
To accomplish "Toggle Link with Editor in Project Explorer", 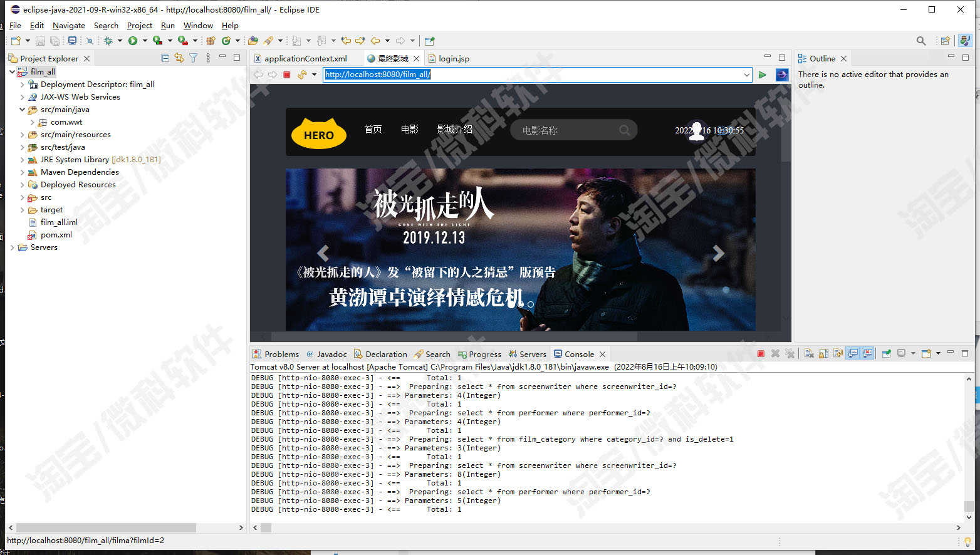I will click(179, 58).
